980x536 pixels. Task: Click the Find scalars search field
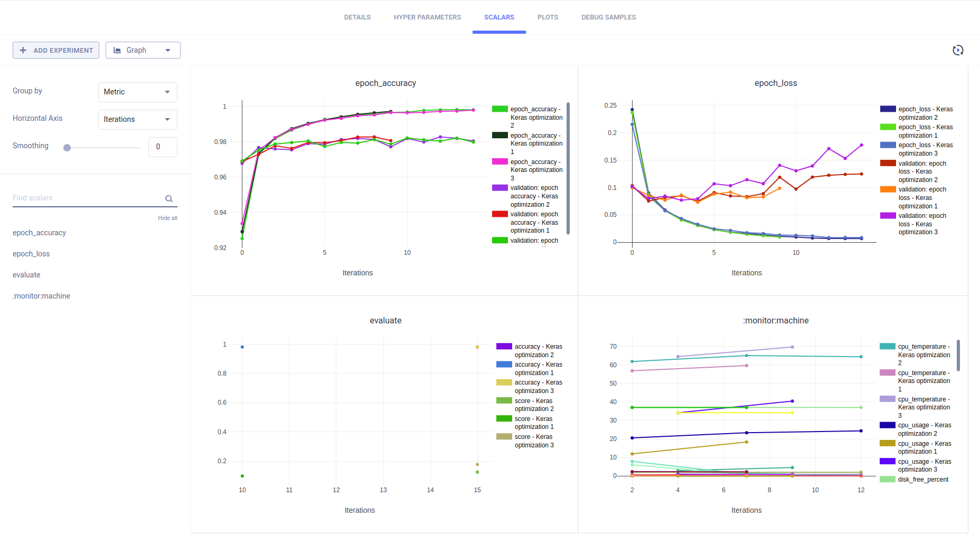click(87, 198)
